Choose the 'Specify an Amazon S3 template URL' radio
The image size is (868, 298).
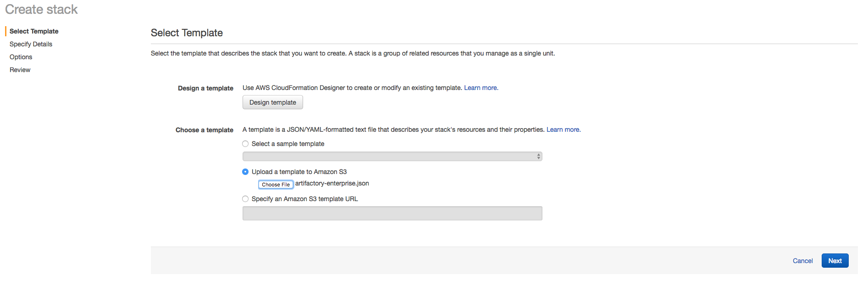point(245,199)
